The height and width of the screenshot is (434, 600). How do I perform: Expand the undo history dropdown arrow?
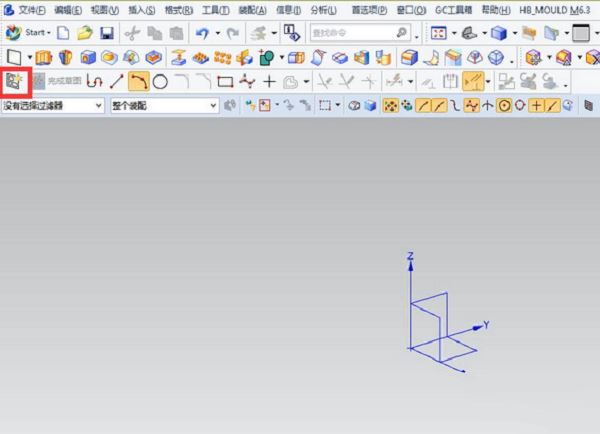218,33
